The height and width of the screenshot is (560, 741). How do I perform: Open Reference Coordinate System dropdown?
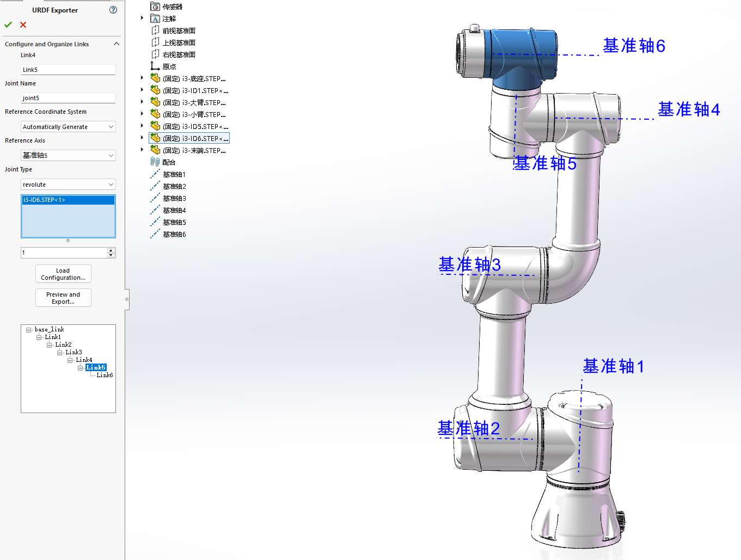point(68,127)
